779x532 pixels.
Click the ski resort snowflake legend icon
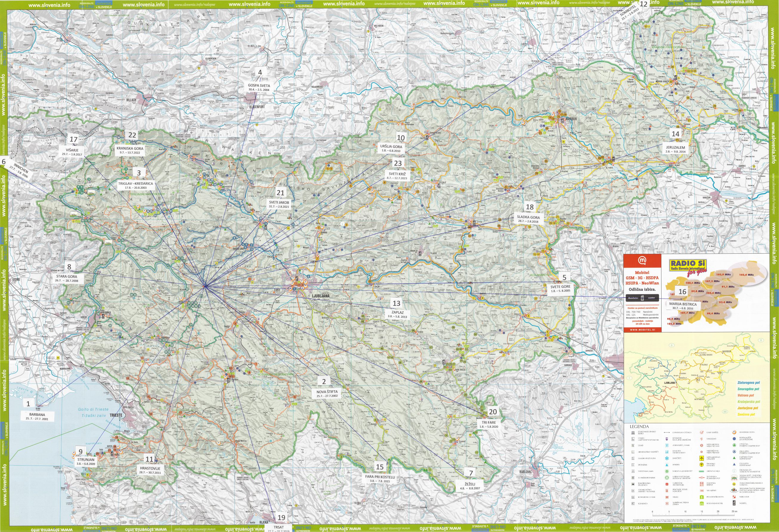click(x=667, y=458)
